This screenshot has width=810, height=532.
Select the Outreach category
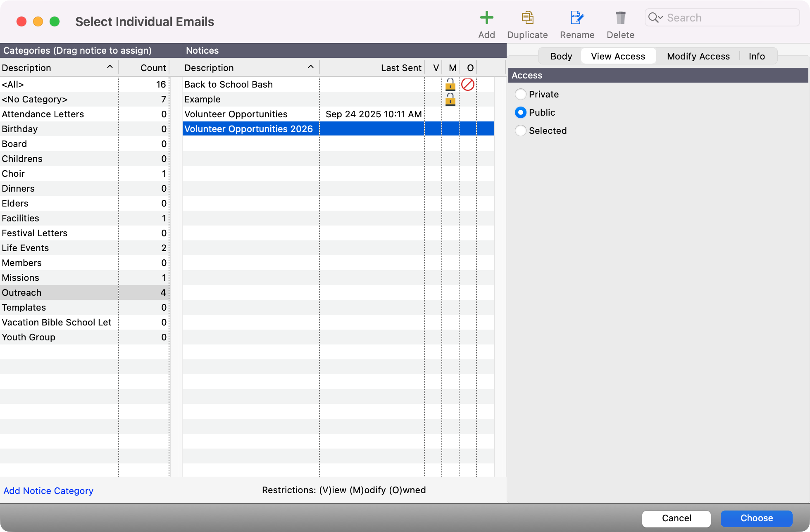84,292
